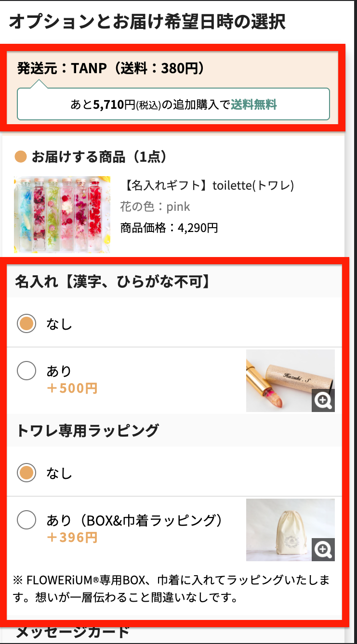
Task: Select なし under 名入れ
Action: (x=26, y=324)
